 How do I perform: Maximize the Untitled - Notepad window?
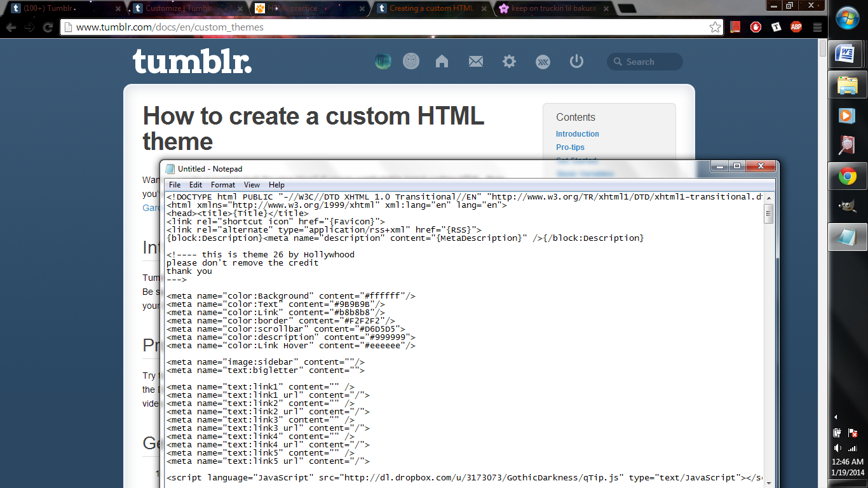pos(736,166)
